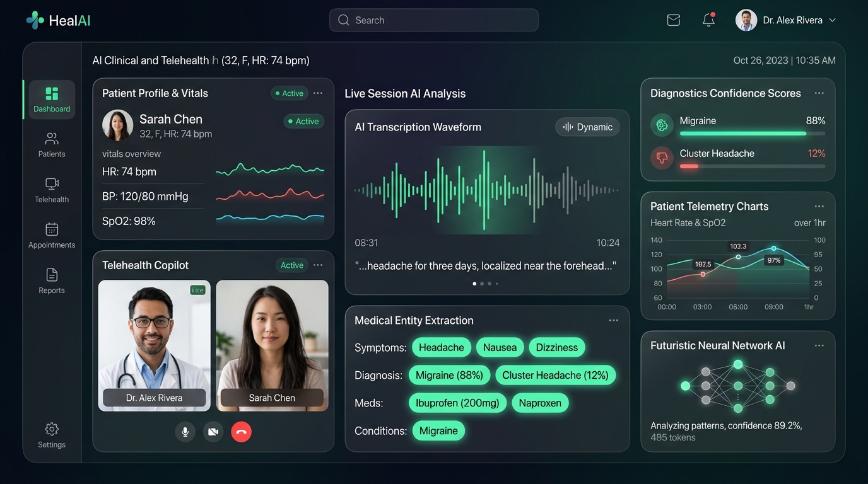The image size is (868, 484).
Task: Click the HealAI logo
Action: [x=58, y=20]
